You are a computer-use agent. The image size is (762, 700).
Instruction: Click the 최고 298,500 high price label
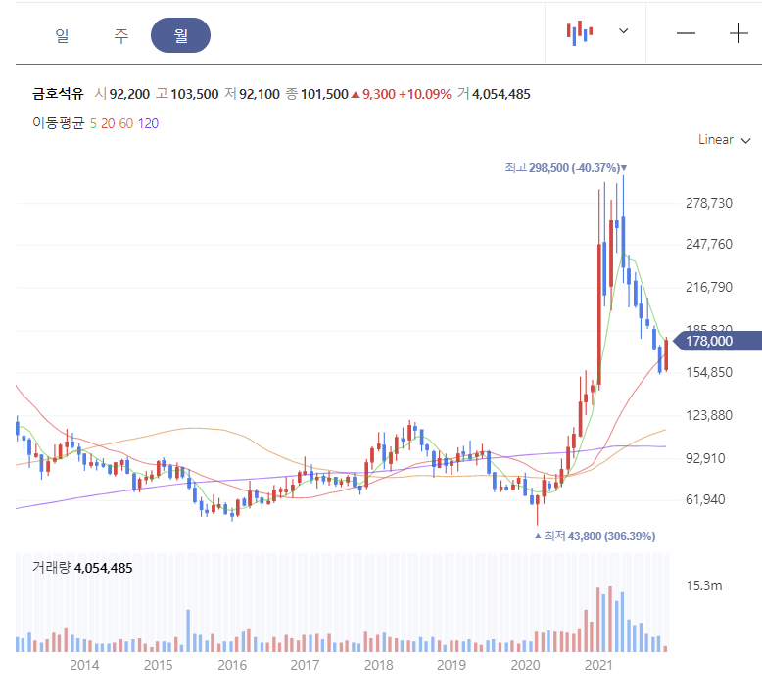pos(566,168)
